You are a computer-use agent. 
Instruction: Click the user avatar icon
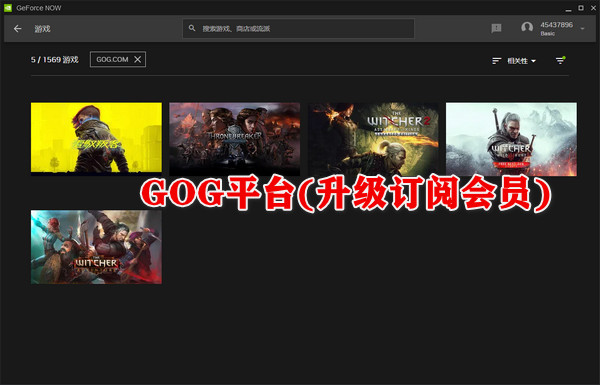(527, 28)
